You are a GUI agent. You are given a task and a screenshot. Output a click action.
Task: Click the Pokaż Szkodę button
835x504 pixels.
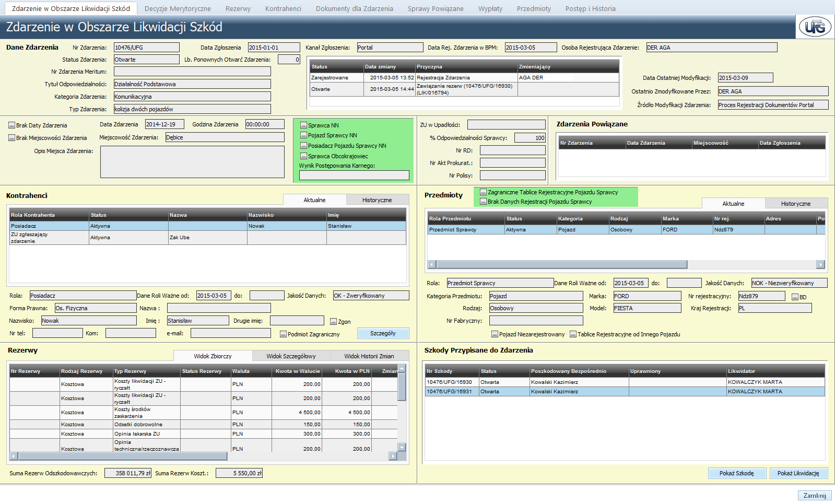[x=737, y=473]
